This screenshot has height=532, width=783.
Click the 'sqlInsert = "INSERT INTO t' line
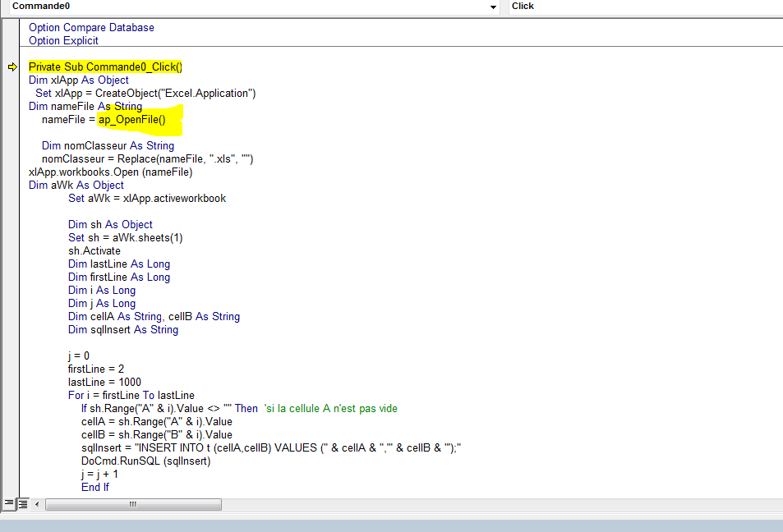pos(271,447)
